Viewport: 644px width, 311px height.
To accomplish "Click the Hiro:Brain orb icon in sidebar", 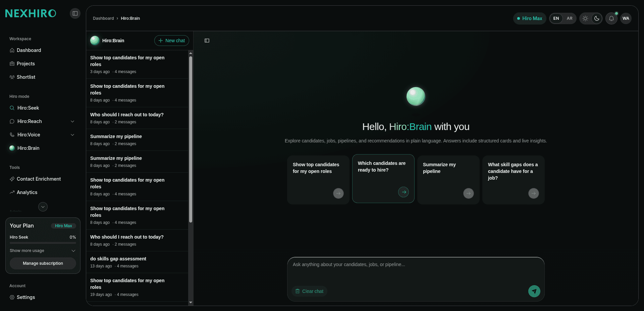I will click(x=12, y=148).
